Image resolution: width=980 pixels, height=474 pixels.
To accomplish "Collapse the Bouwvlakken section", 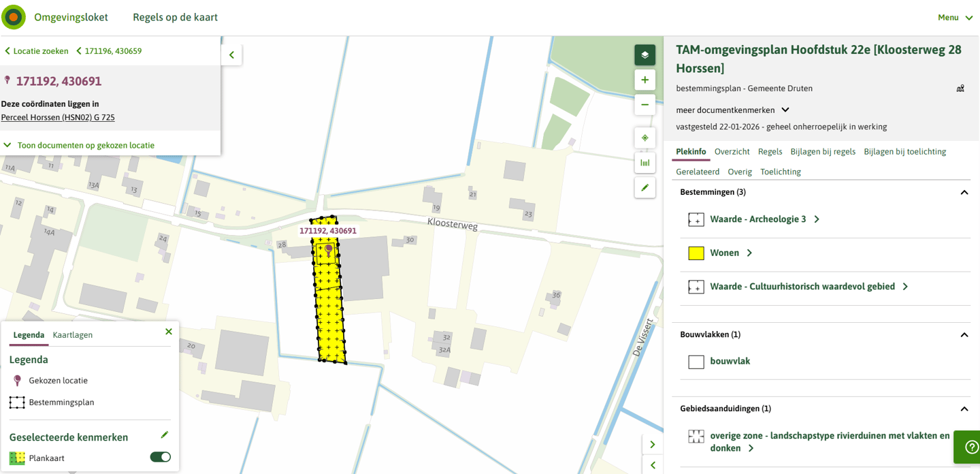I will (964, 335).
